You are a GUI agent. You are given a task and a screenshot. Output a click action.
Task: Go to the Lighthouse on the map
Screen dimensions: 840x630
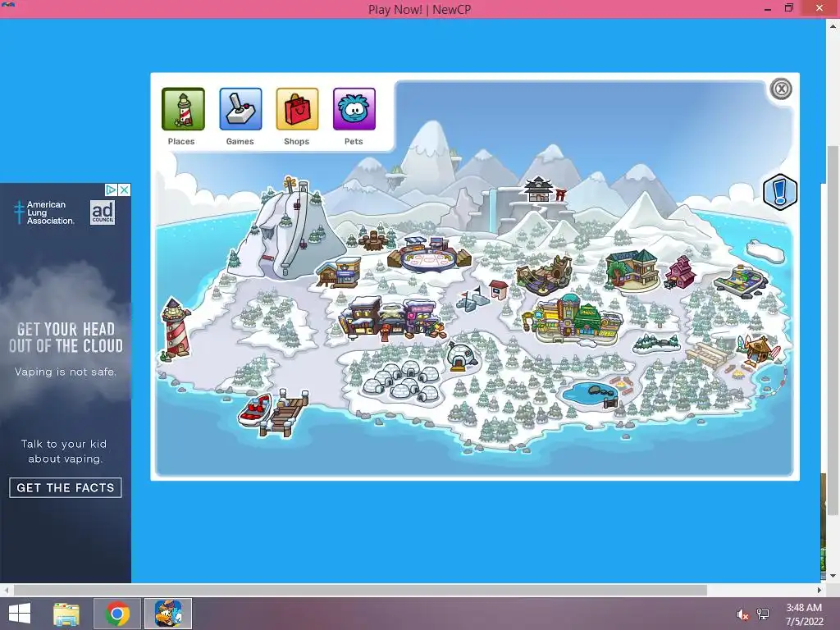(x=176, y=328)
